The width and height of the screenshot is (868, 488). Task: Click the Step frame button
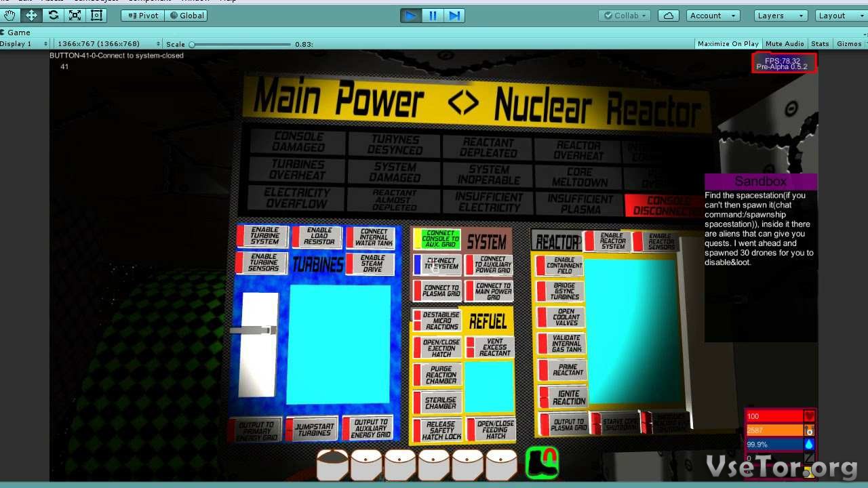tap(454, 16)
